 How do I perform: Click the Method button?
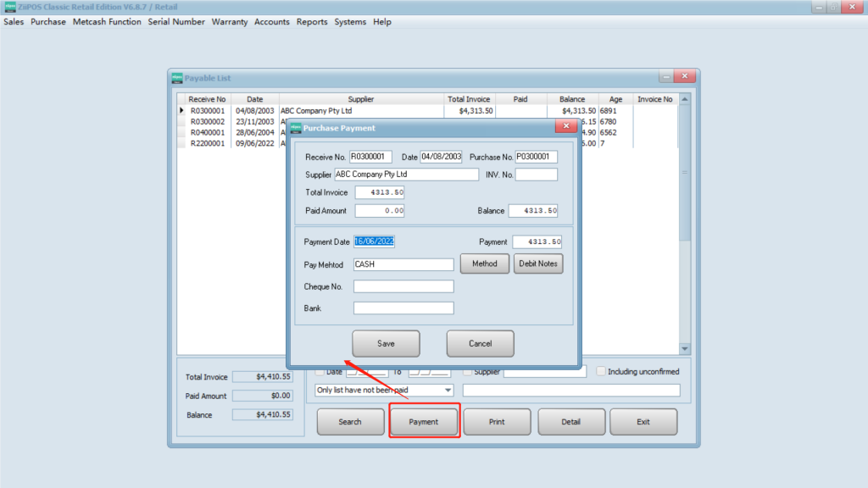485,263
